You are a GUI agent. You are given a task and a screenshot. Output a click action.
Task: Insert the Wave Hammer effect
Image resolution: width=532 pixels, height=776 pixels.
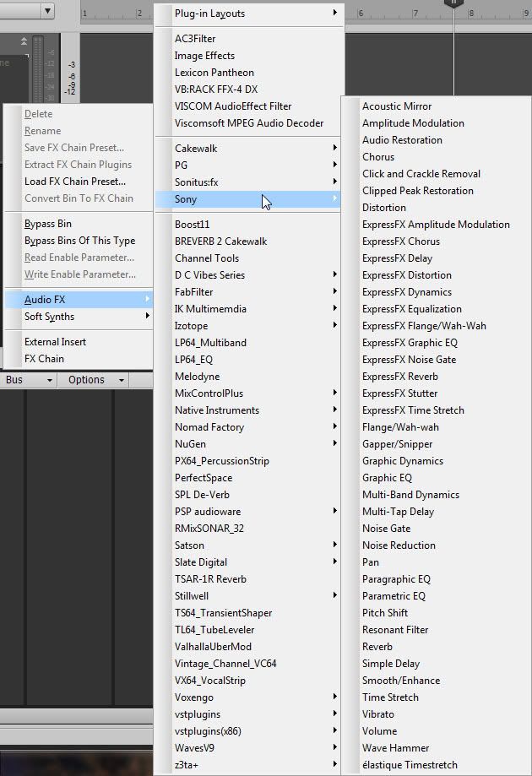coord(395,748)
